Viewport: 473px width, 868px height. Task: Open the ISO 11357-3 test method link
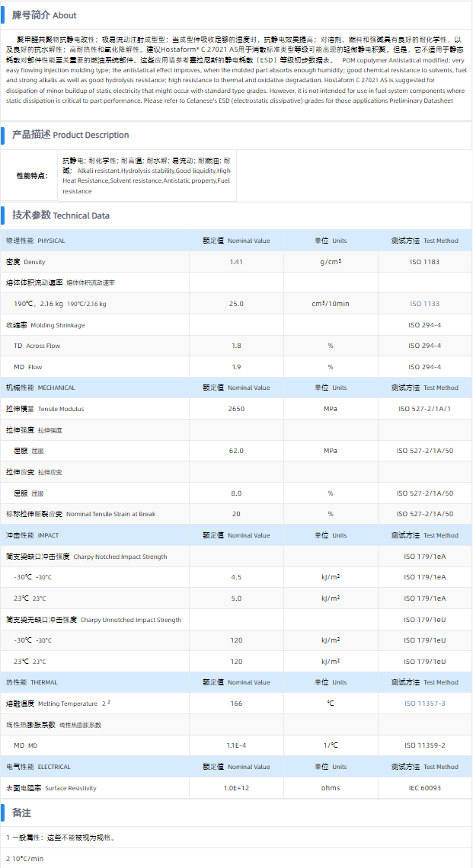click(x=424, y=704)
